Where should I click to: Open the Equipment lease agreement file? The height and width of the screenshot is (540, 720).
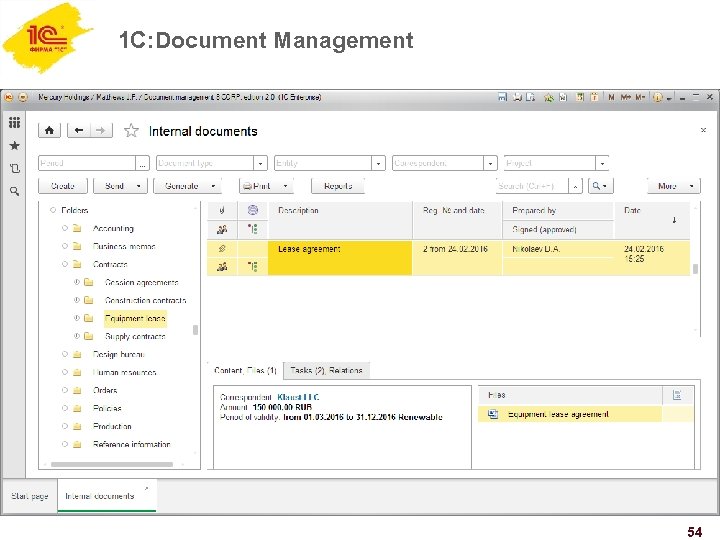pos(558,414)
